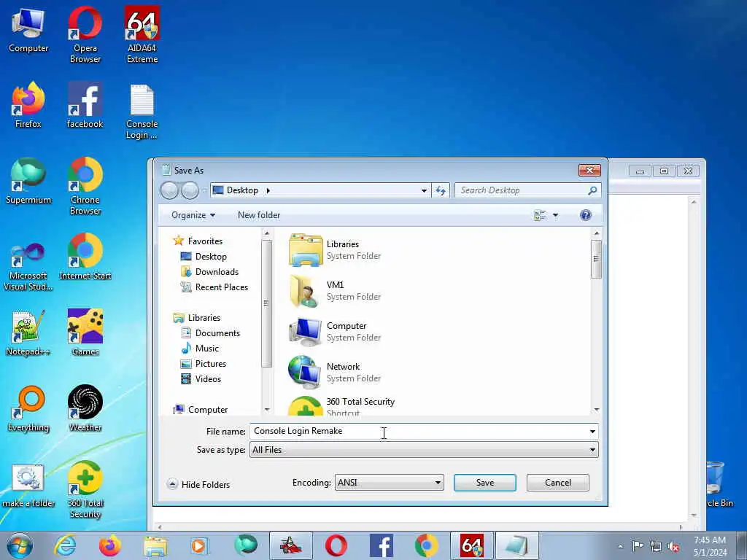Launch Opera Browser from desktop
The height and width of the screenshot is (560, 747).
(x=85, y=34)
